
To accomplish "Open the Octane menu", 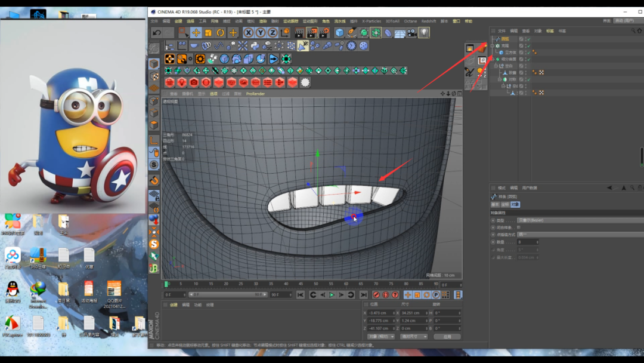I will (410, 21).
